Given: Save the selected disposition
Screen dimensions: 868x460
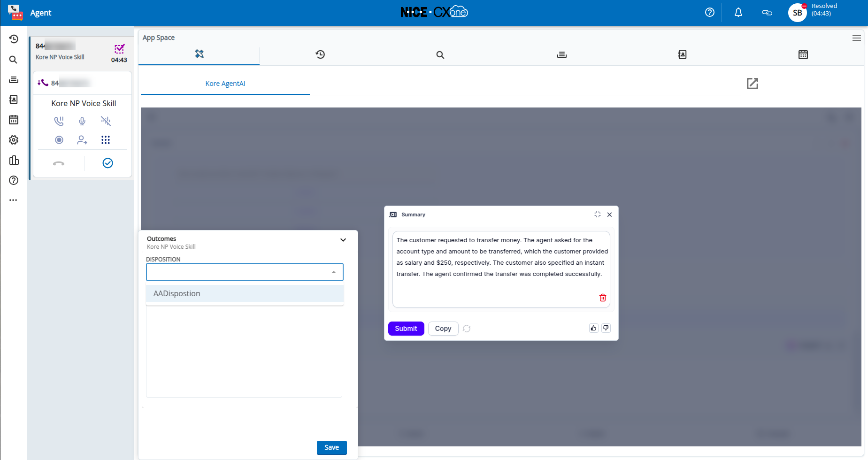Looking at the screenshot, I should click(x=332, y=448).
